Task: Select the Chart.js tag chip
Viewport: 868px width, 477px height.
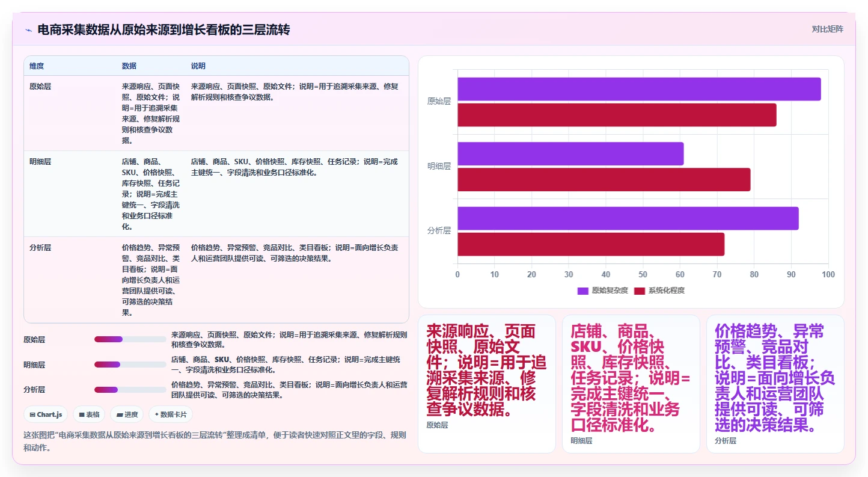Action: pos(46,414)
